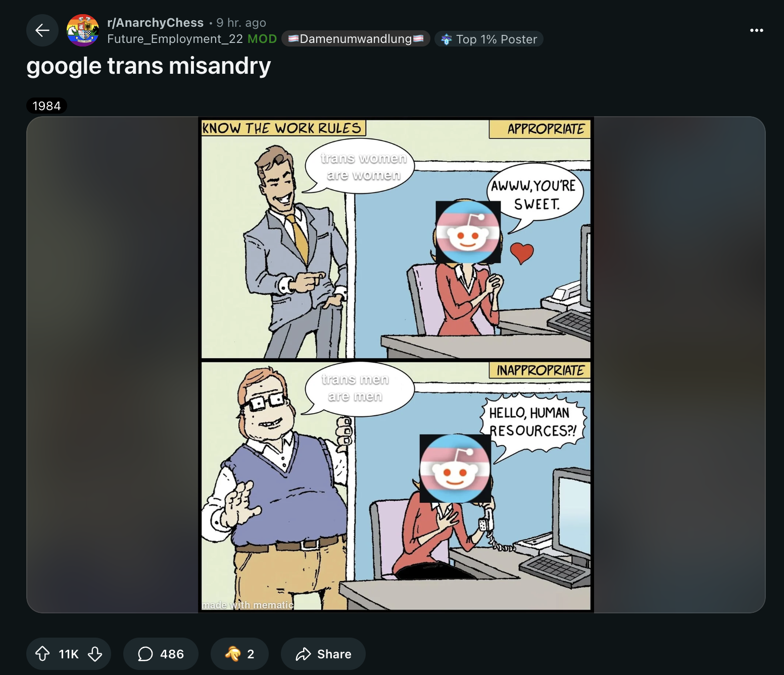
Task: Click the Top 1% Poster label
Action: 496,39
